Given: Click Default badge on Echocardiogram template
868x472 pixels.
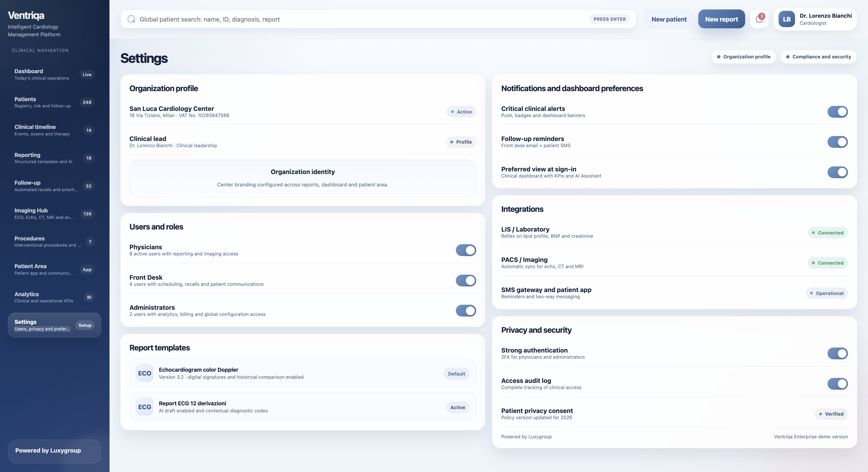Looking at the screenshot, I should (456, 374).
